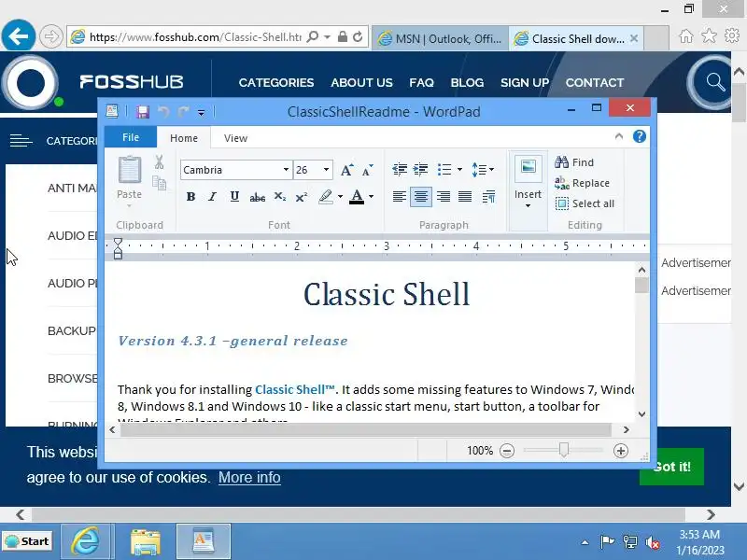Expand the Paste options arrow
Viewport: 747px width, 560px height.
pyautogui.click(x=129, y=205)
